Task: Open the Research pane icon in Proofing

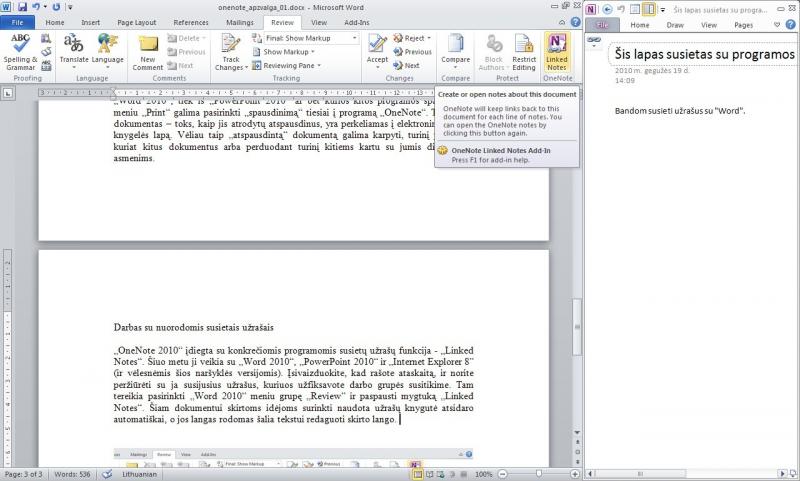Action: (46, 39)
